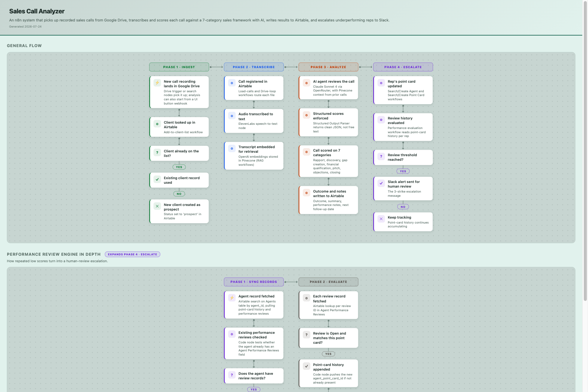Click the question mark icon on Client already on the list
The height and width of the screenshot is (392, 588).
(157, 152)
